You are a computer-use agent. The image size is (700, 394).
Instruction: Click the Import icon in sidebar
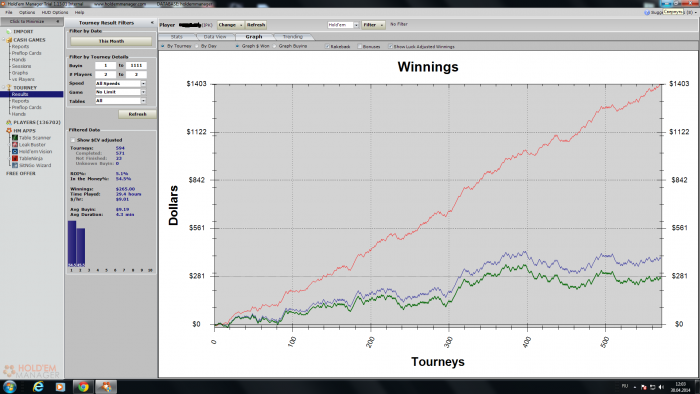pyautogui.click(x=8, y=32)
